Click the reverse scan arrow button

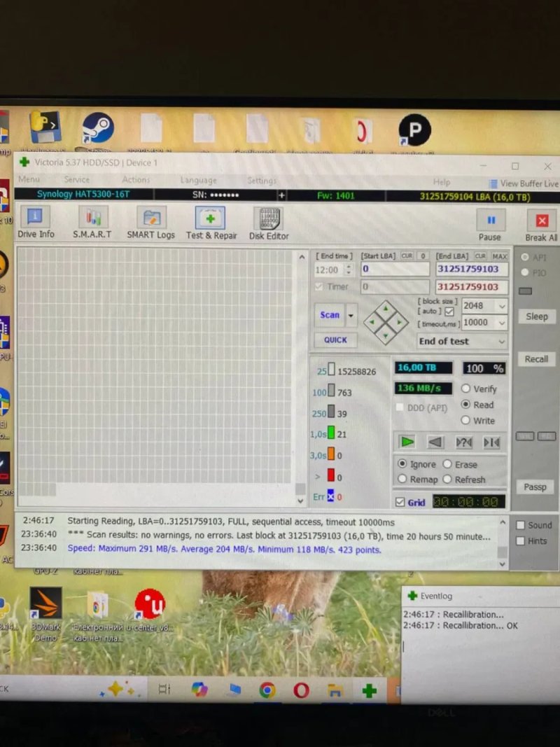(435, 442)
